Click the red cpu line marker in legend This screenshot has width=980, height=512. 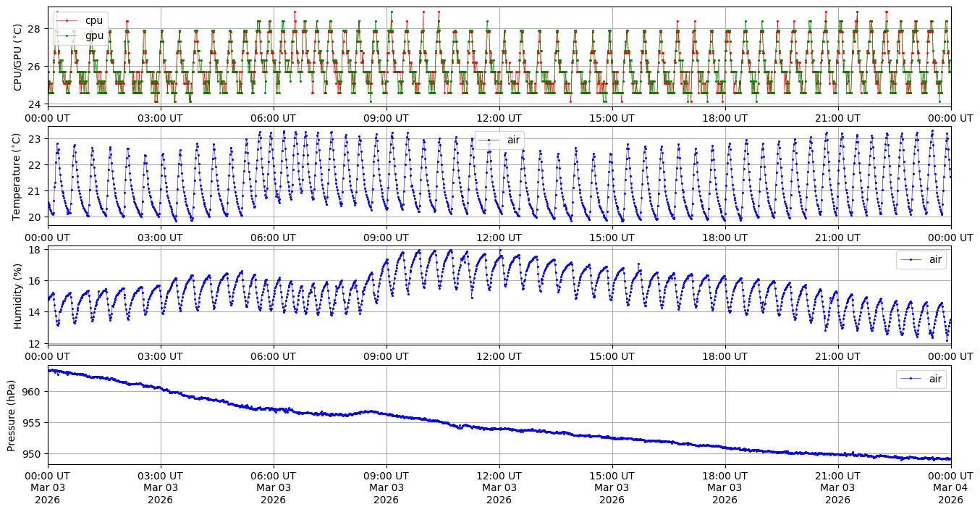[x=67, y=20]
